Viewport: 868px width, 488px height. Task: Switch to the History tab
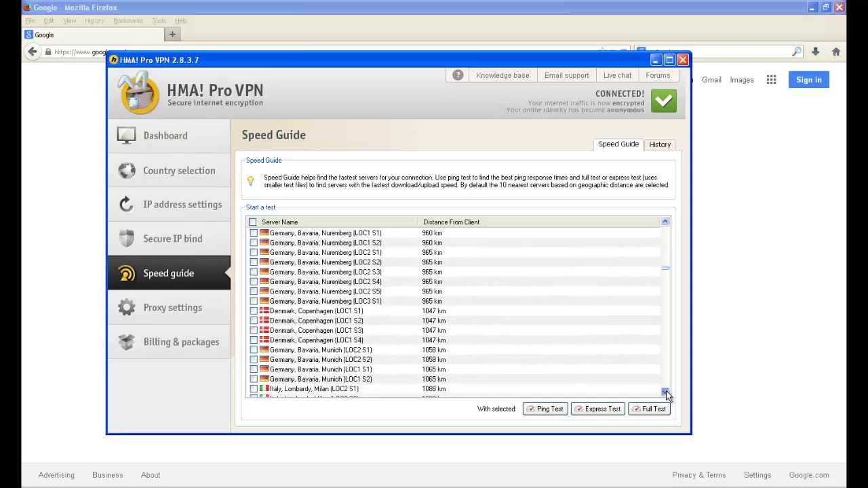tap(660, 144)
